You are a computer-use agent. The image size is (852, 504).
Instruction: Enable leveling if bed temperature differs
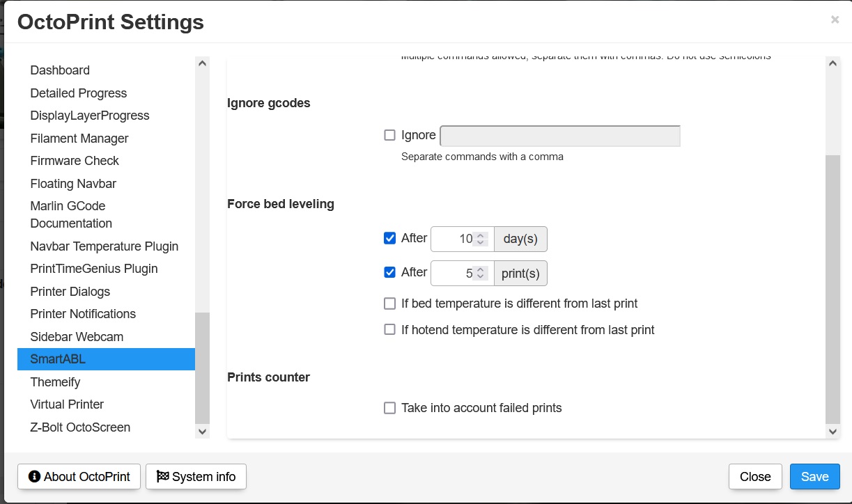click(x=389, y=303)
